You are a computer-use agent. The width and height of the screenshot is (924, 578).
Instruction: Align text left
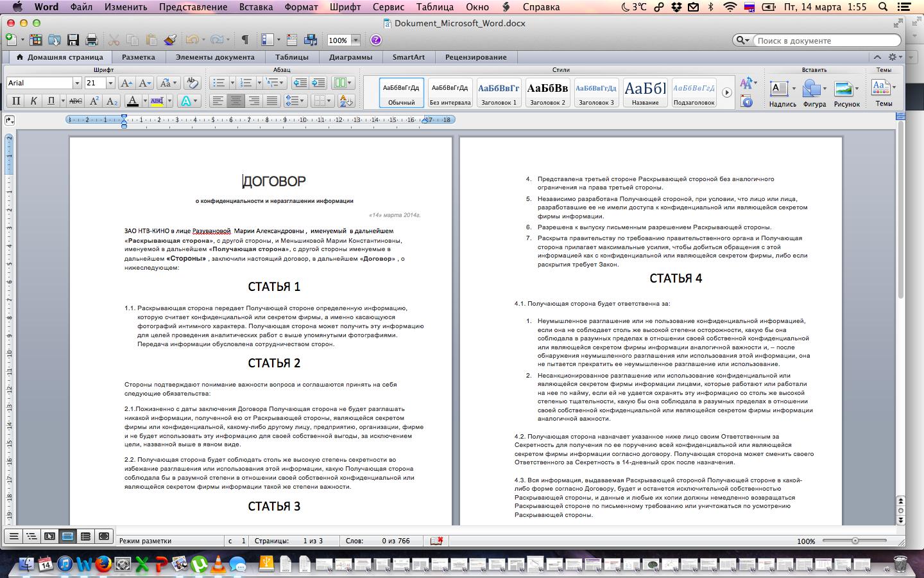click(x=219, y=101)
